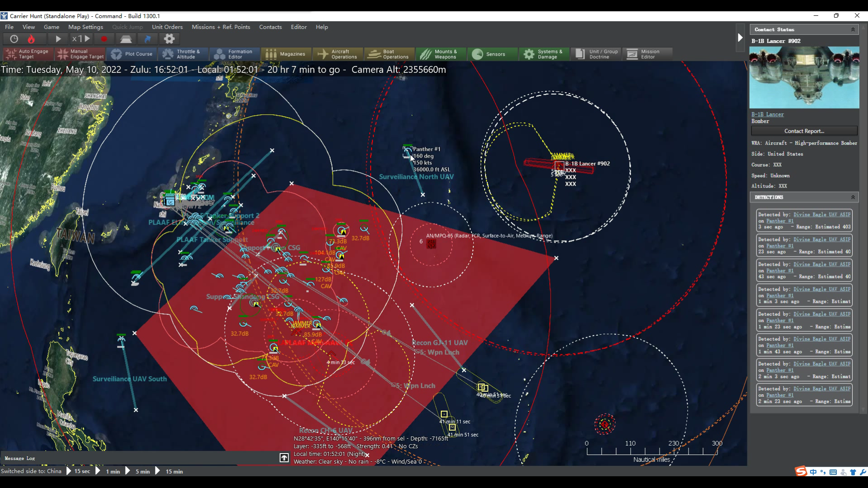868x488 pixels.
Task: Select the Plot Course tool
Action: (132, 54)
